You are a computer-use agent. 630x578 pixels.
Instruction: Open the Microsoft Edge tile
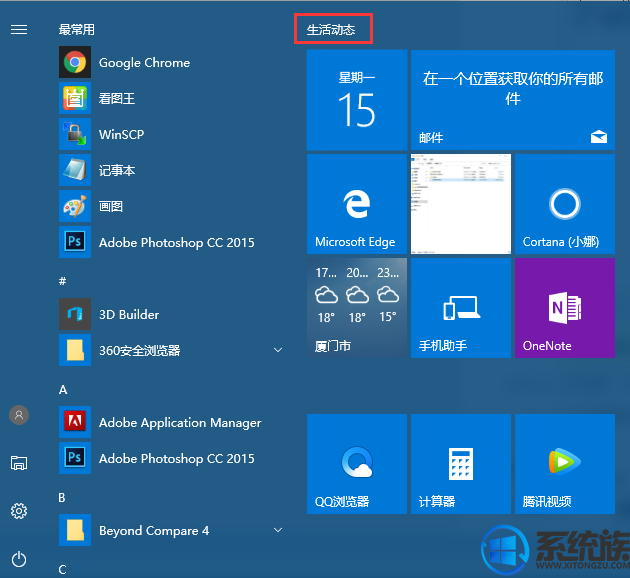click(357, 204)
